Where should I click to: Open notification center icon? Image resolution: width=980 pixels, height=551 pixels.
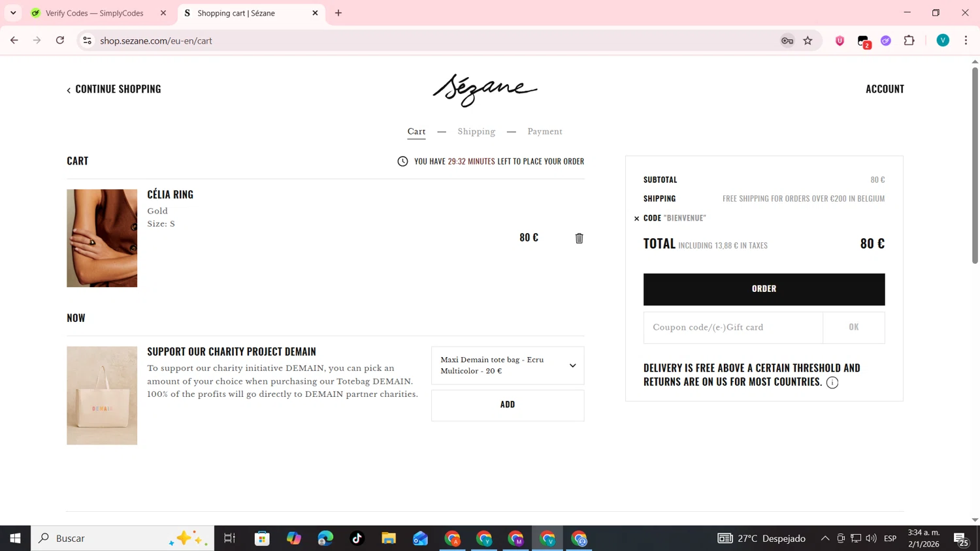coord(961,539)
